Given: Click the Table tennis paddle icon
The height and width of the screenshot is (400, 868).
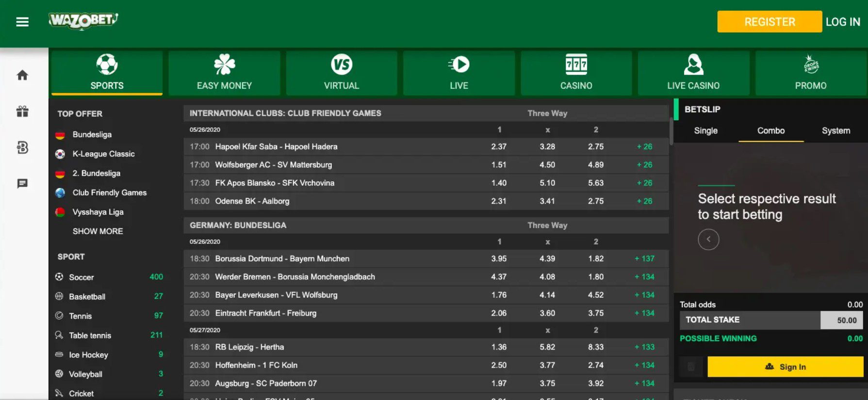Looking at the screenshot, I should pyautogui.click(x=59, y=335).
